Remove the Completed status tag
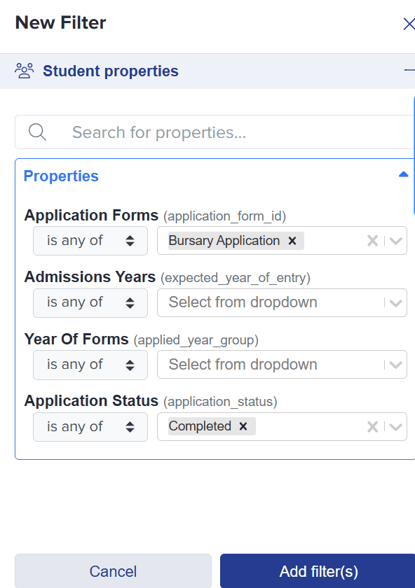Screen dimensions: 415x588 click(243, 426)
